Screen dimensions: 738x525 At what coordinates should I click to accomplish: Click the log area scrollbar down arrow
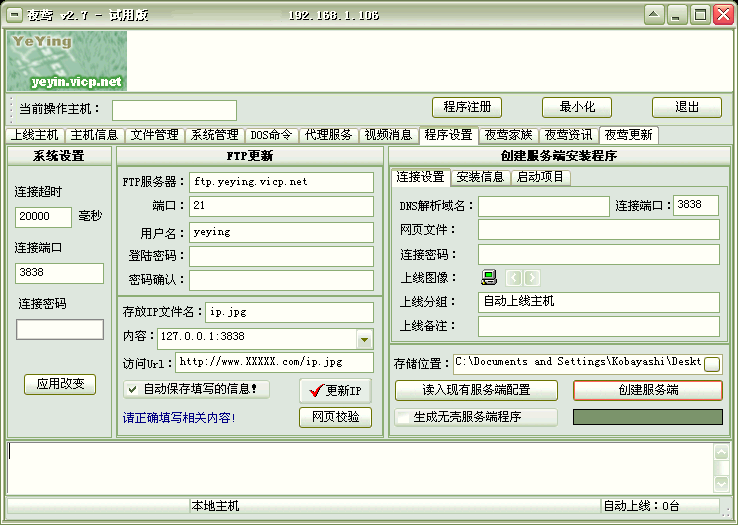click(x=721, y=483)
